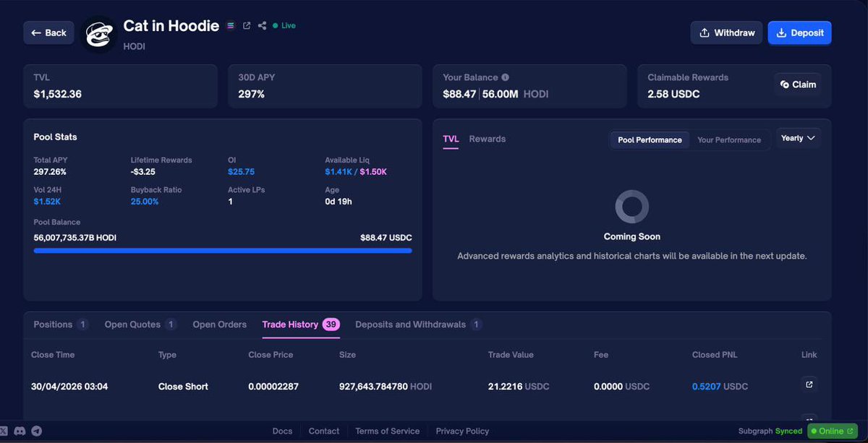This screenshot has width=868, height=443.
Task: Open the Yearly timeframe dropdown
Action: click(798, 138)
